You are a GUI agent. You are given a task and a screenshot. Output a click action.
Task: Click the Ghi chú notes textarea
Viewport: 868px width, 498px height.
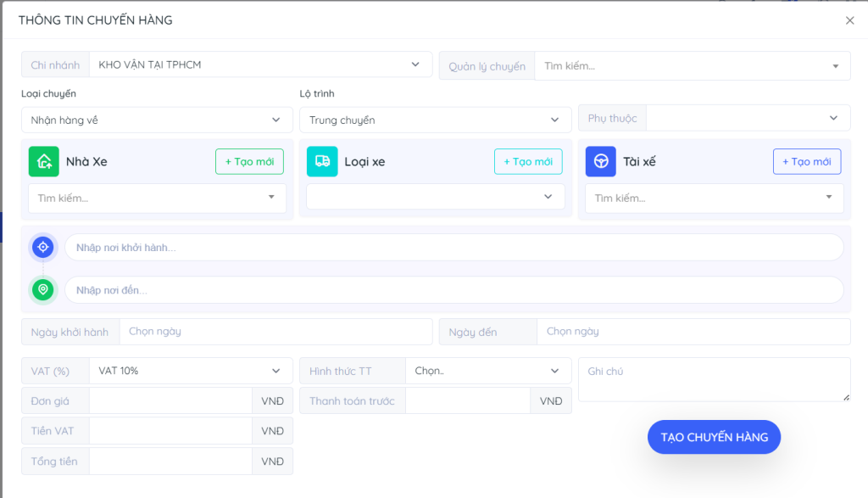point(714,379)
